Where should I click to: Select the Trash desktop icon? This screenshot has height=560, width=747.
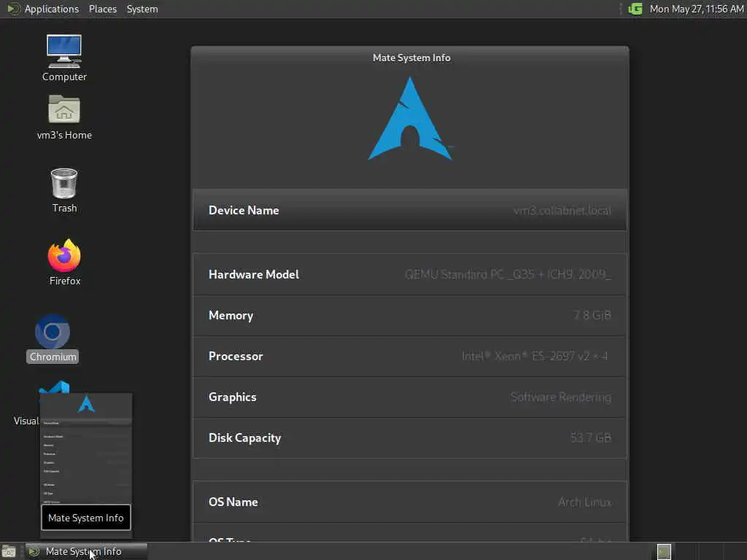pos(64,190)
